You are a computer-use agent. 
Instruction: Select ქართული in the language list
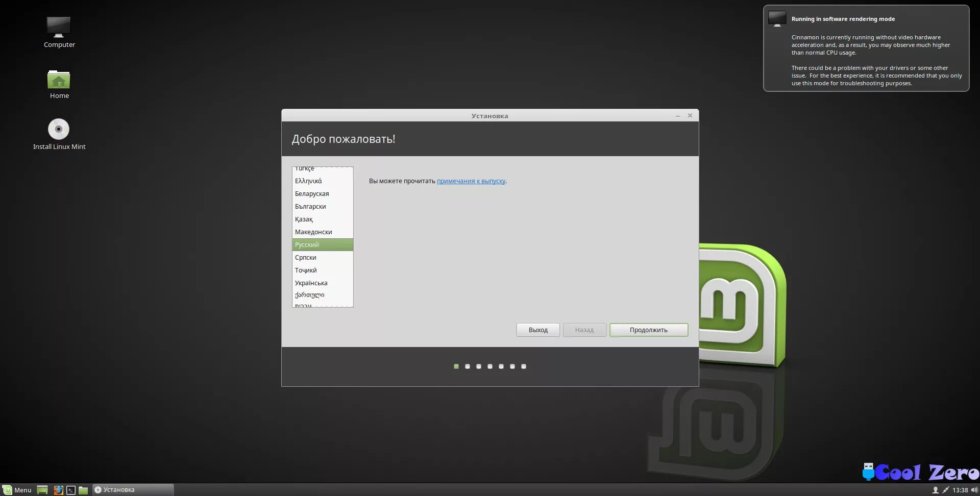(x=323, y=295)
